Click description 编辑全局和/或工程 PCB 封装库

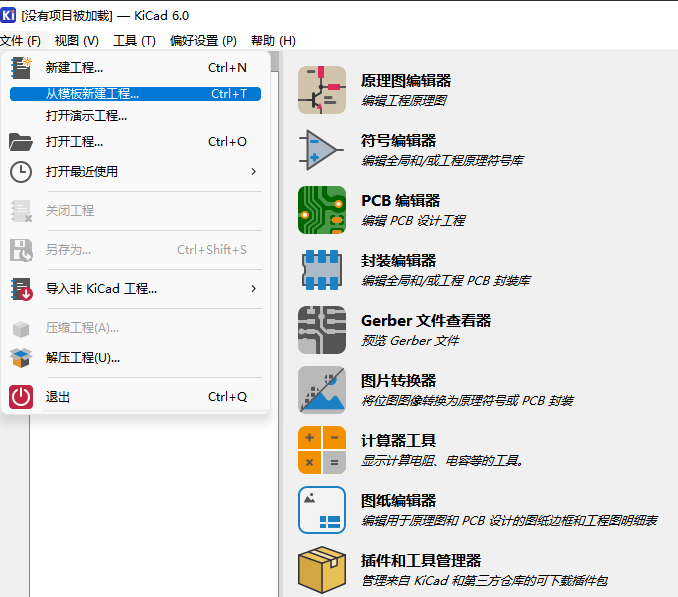pyautogui.click(x=446, y=281)
